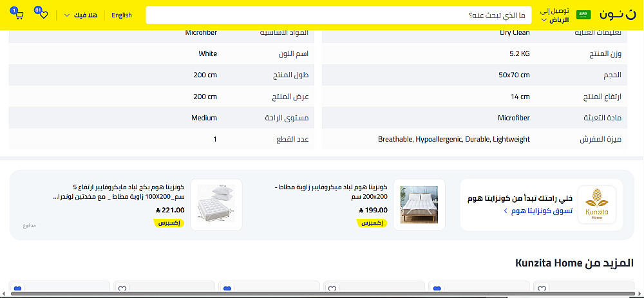Image resolution: width=644 pixels, height=298 pixels.
Task: Open product title بكج لباد مايكروفايبر ارتفاع 5 سم
Action: (119, 192)
